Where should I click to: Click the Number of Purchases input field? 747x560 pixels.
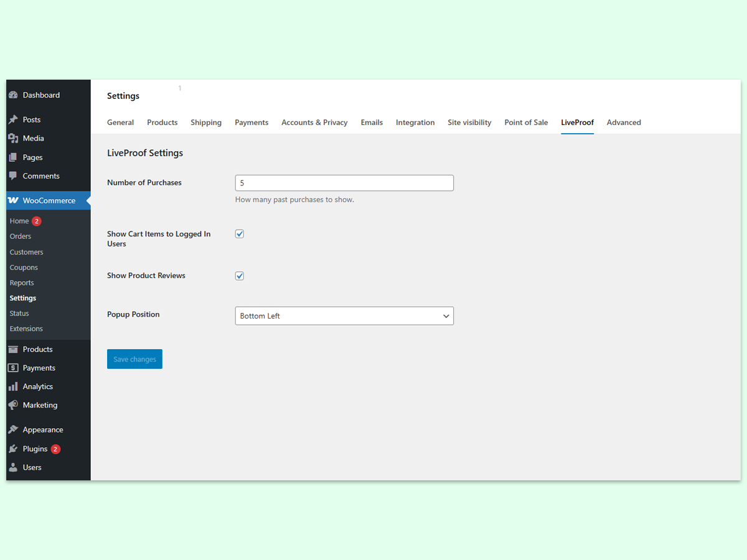pyautogui.click(x=344, y=183)
